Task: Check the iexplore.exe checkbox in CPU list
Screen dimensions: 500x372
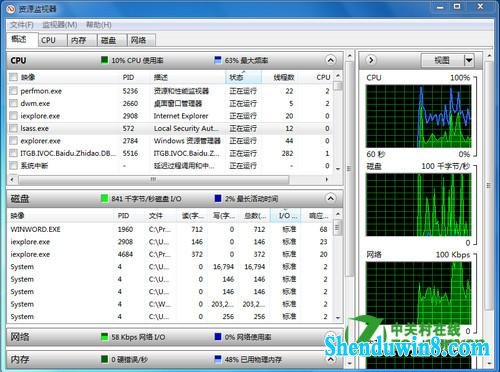Action: (x=13, y=116)
